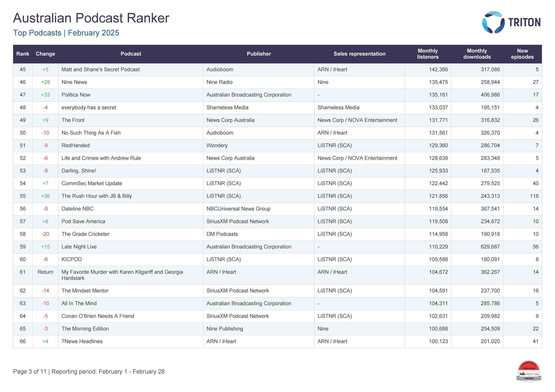Click 142,366 monthly listeners value
Image resolution: width=555 pixels, height=392 pixels.
click(438, 70)
